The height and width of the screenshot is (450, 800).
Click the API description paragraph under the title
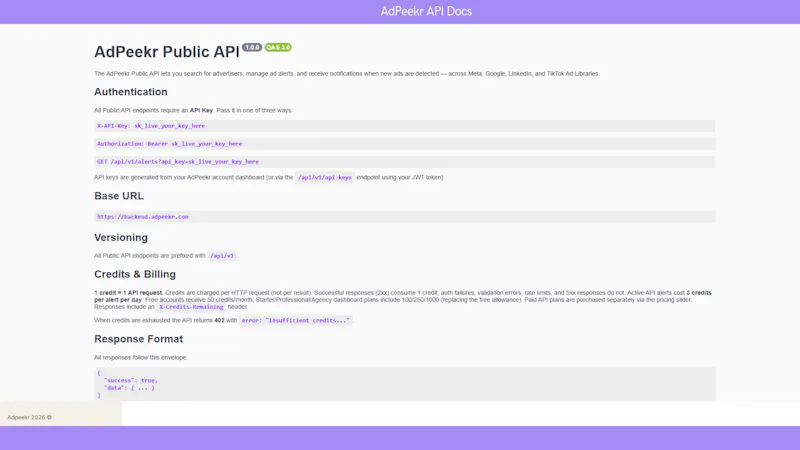[346, 74]
